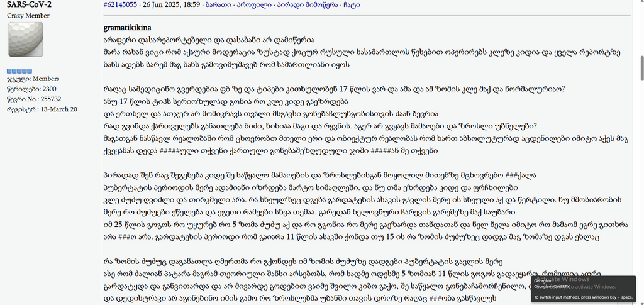
Task: Open SARS-CoV-2 user name
Action: click(30, 4)
